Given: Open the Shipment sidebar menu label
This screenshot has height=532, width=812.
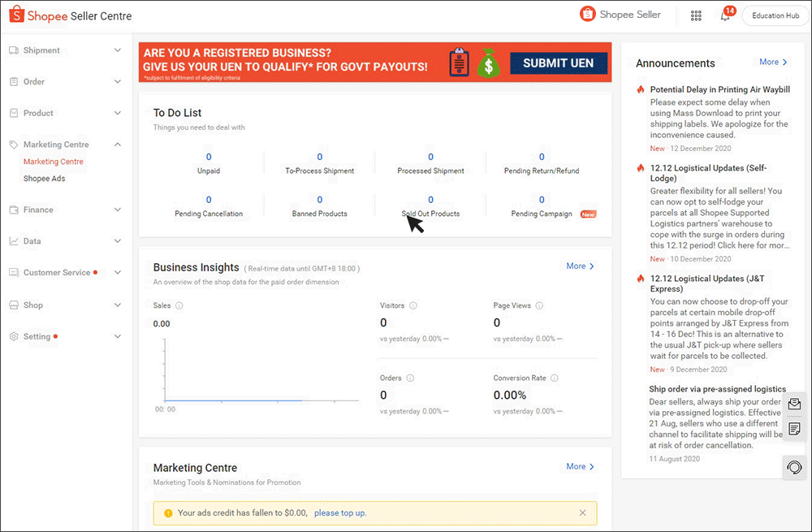Looking at the screenshot, I should 41,50.
